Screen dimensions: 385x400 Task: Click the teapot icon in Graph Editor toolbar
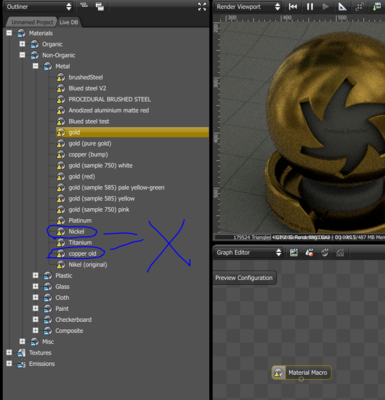pos(325,253)
